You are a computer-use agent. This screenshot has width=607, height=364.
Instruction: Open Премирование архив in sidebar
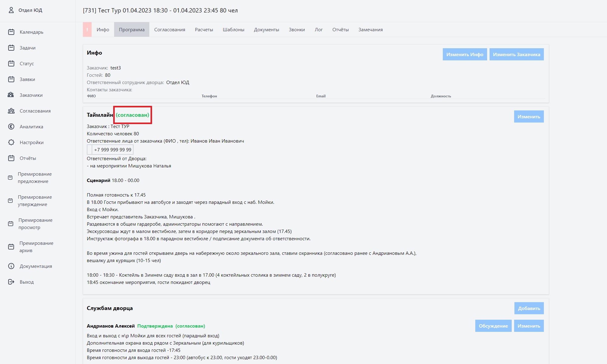pyautogui.click(x=36, y=247)
